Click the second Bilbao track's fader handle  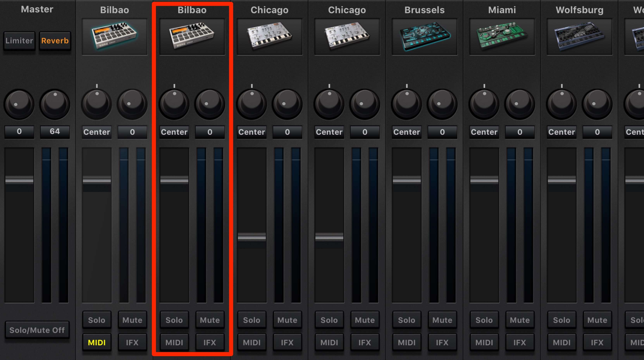coord(174,180)
